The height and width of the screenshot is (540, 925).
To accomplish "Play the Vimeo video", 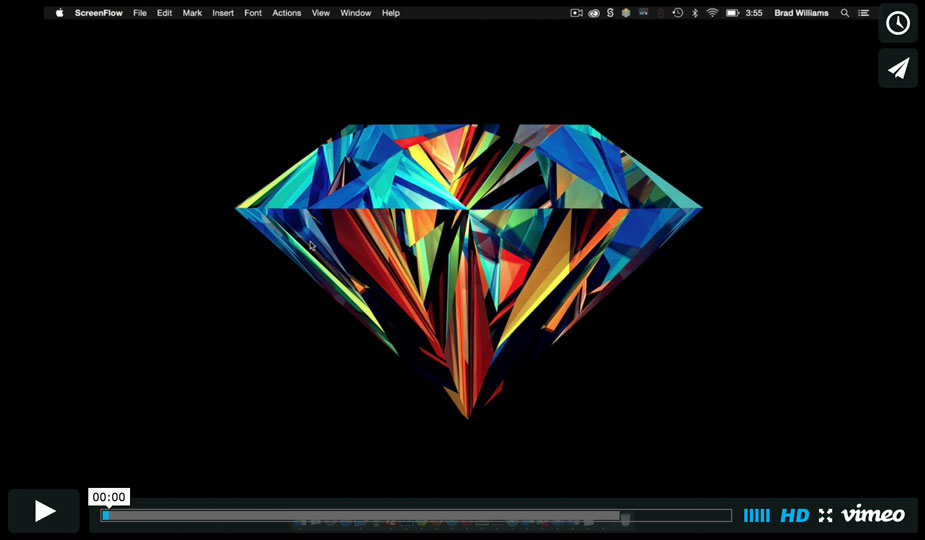I will 44,511.
